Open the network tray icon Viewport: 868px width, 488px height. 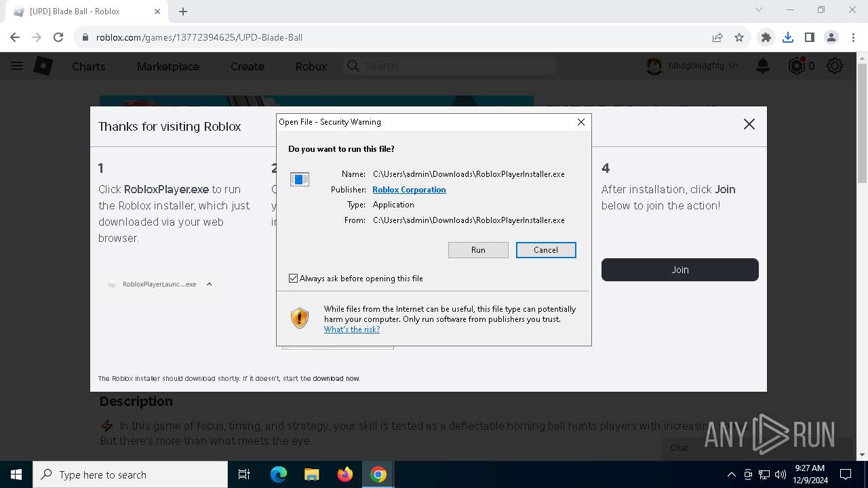pos(764,474)
